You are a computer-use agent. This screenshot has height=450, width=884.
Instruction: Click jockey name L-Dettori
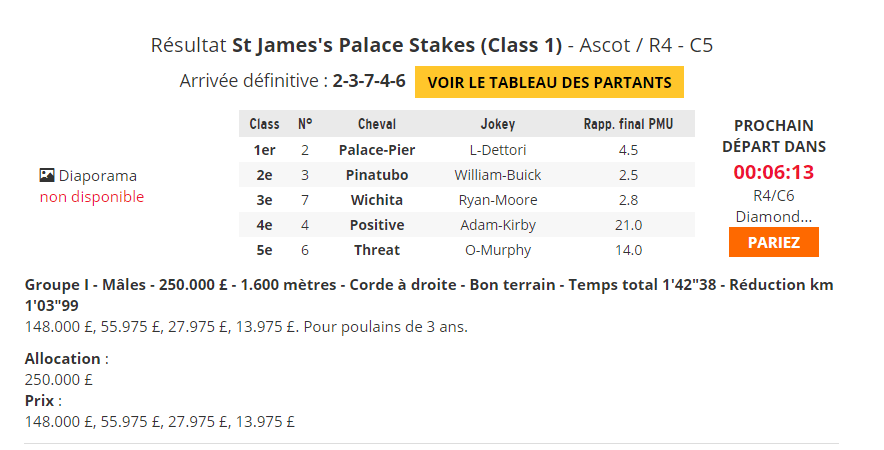click(498, 150)
